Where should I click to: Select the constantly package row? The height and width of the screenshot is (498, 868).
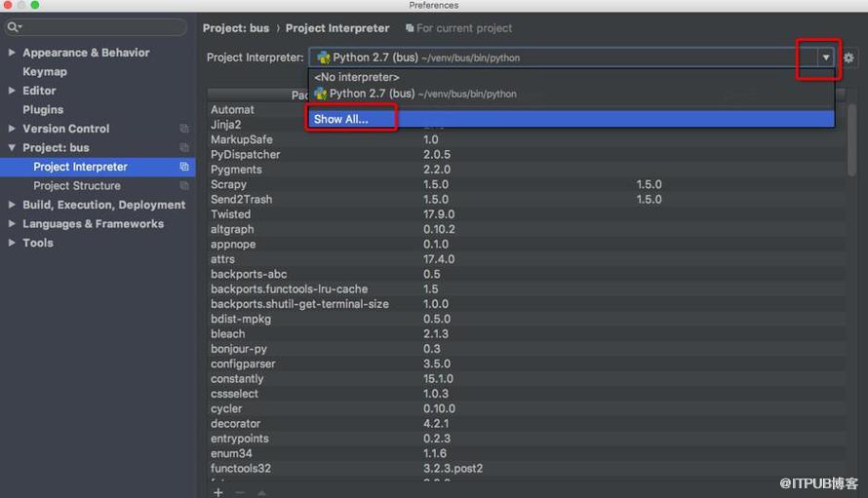coord(526,378)
